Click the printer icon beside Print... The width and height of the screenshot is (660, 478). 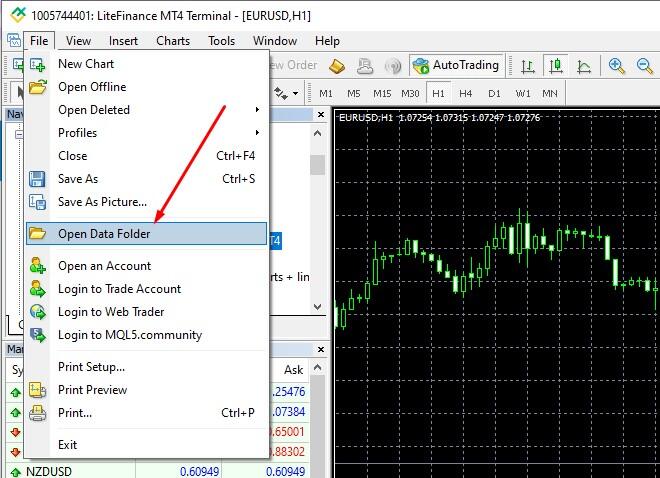(x=37, y=413)
